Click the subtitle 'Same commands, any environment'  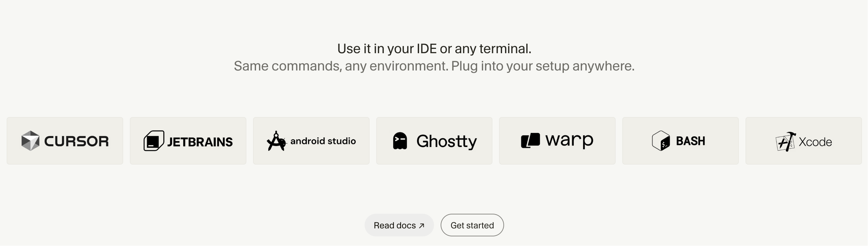pyautogui.click(x=434, y=66)
